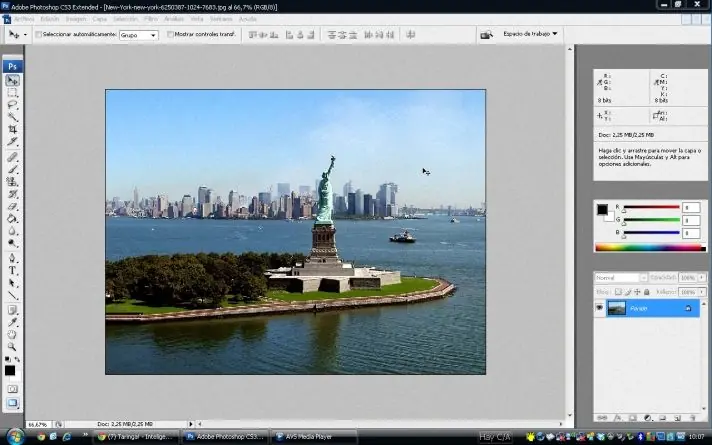The height and width of the screenshot is (445, 712).
Task: Select the Eyedropper tool
Action: click(12, 322)
